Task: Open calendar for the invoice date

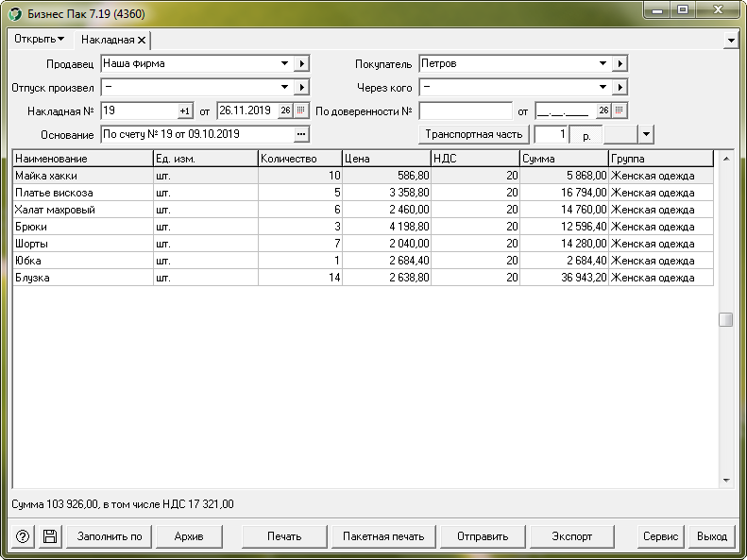Action: pos(301,110)
